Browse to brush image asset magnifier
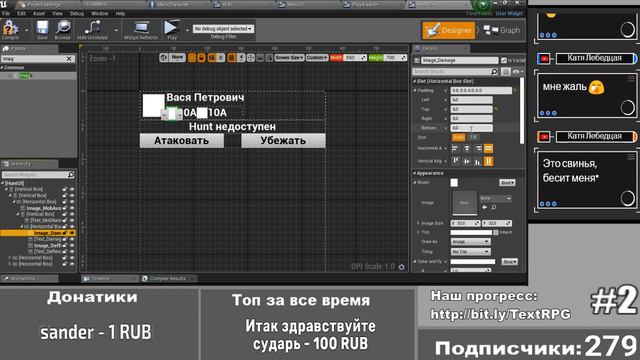 tap(493, 207)
